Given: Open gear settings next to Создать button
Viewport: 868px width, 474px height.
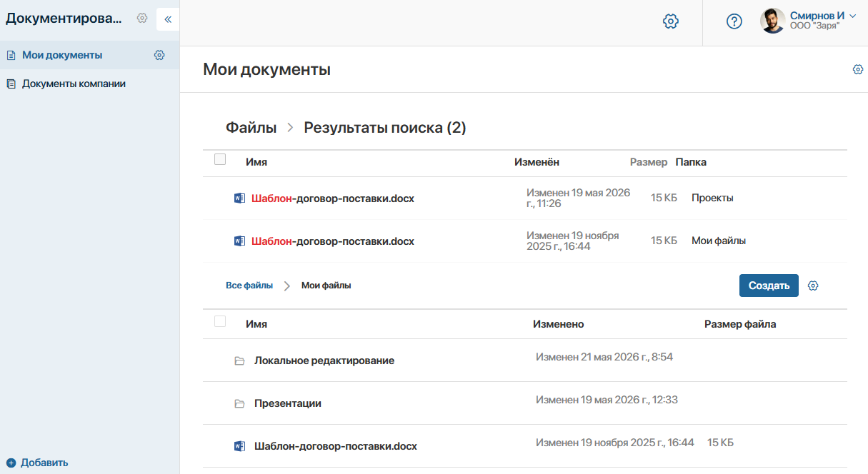Looking at the screenshot, I should pos(813,286).
